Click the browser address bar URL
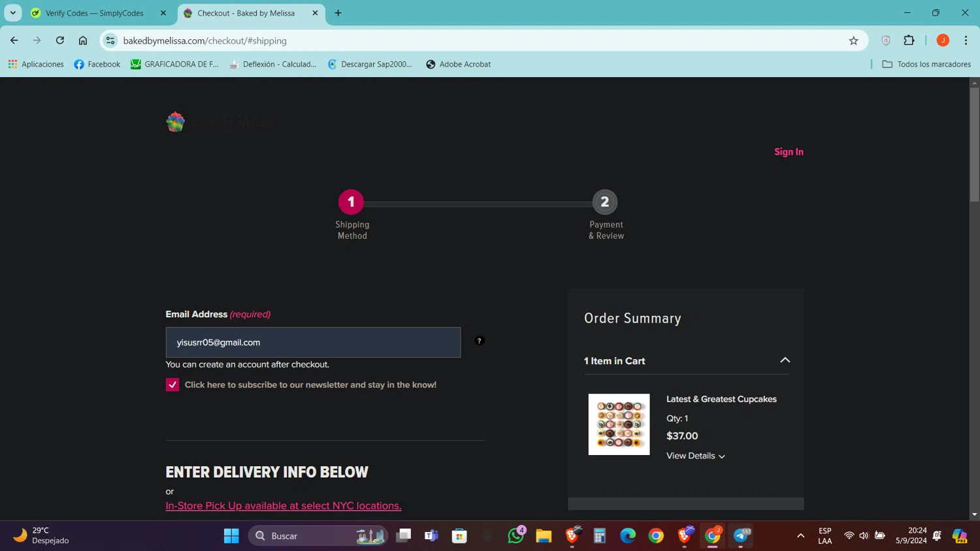This screenshot has height=551, width=980. click(x=204, y=40)
